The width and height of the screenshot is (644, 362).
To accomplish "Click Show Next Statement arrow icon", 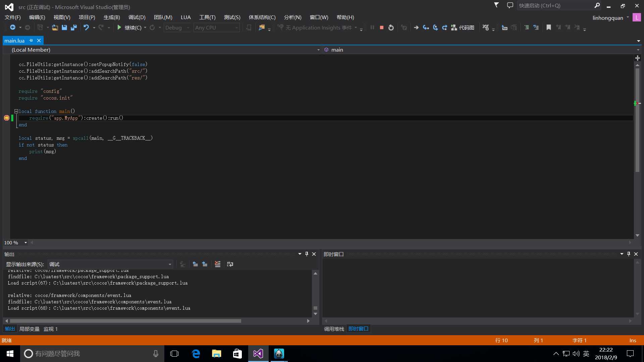I will [416, 27].
